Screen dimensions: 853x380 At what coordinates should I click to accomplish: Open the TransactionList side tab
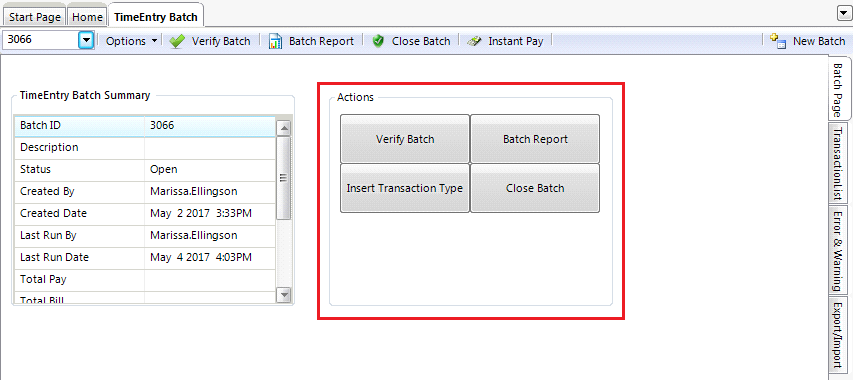click(838, 163)
